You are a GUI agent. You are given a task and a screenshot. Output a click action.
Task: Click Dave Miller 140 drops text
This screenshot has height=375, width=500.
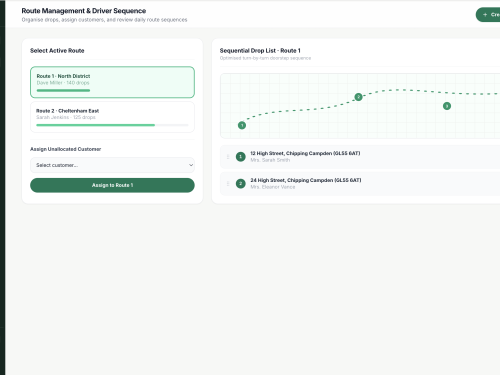(x=63, y=83)
